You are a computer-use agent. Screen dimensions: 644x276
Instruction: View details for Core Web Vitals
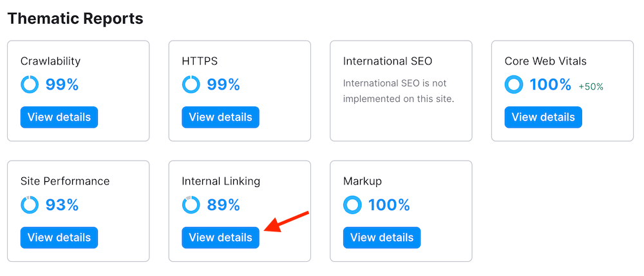click(x=543, y=117)
